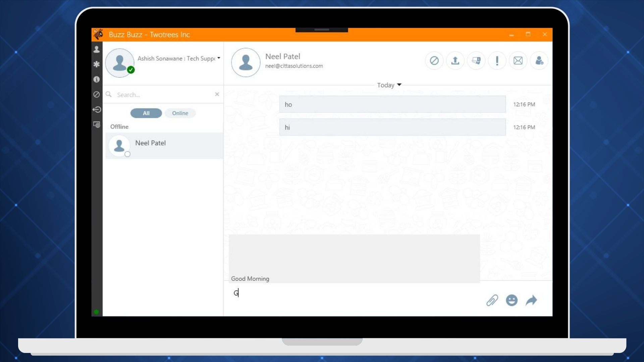The width and height of the screenshot is (644, 362).
Task: Click the envelope email icon
Action: point(518,61)
